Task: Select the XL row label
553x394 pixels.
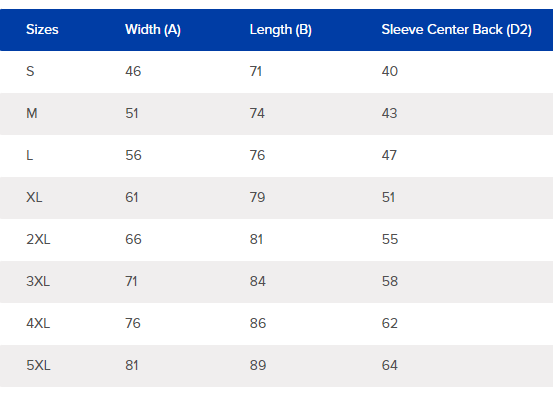Action: coord(34,198)
